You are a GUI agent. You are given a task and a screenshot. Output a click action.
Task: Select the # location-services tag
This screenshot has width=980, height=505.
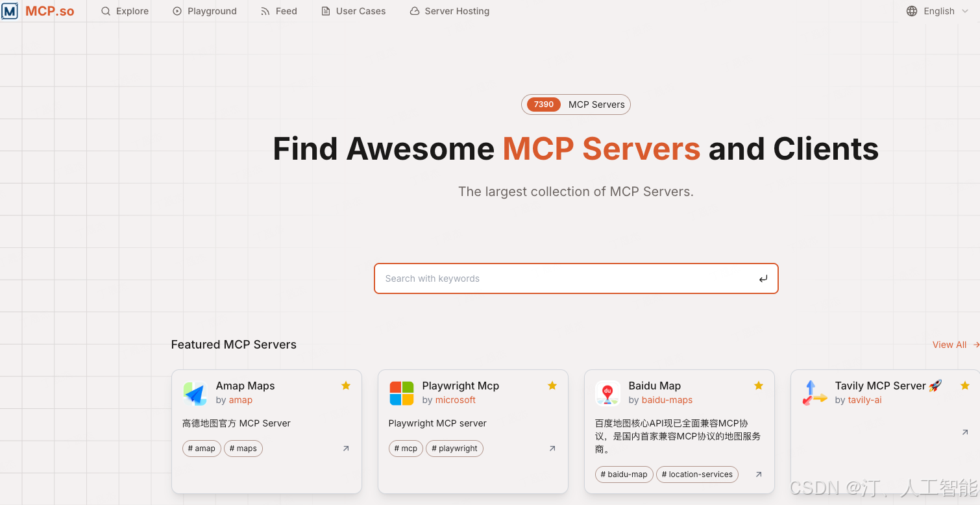click(x=697, y=474)
